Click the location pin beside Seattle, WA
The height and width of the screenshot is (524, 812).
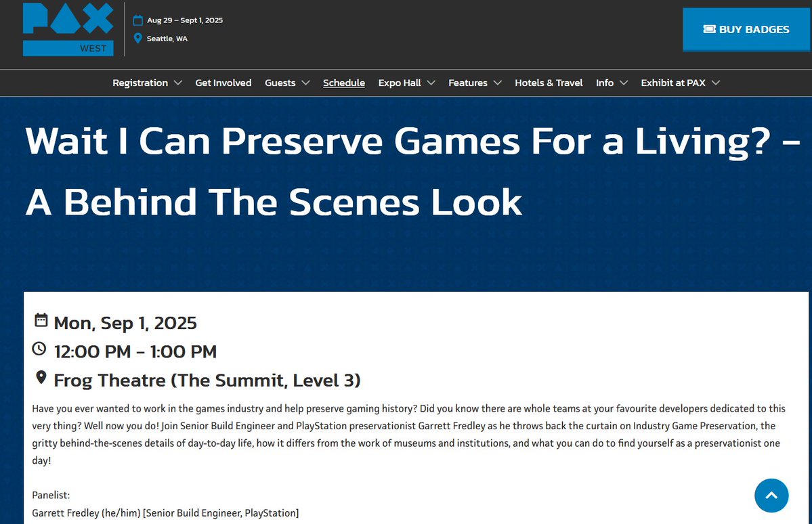[137, 39]
